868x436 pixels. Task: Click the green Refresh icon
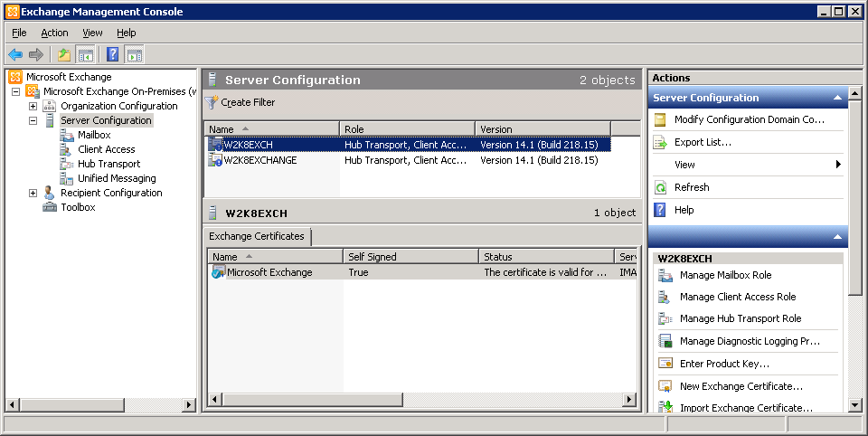[660, 188]
